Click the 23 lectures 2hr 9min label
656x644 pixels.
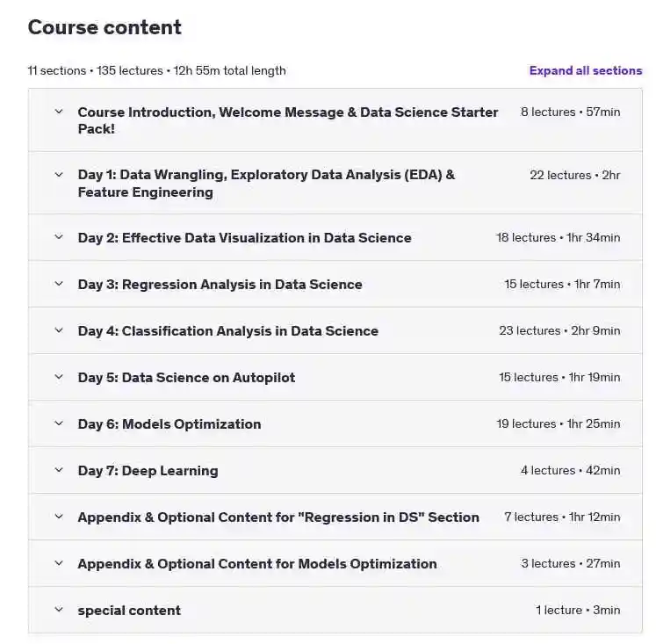tap(559, 330)
